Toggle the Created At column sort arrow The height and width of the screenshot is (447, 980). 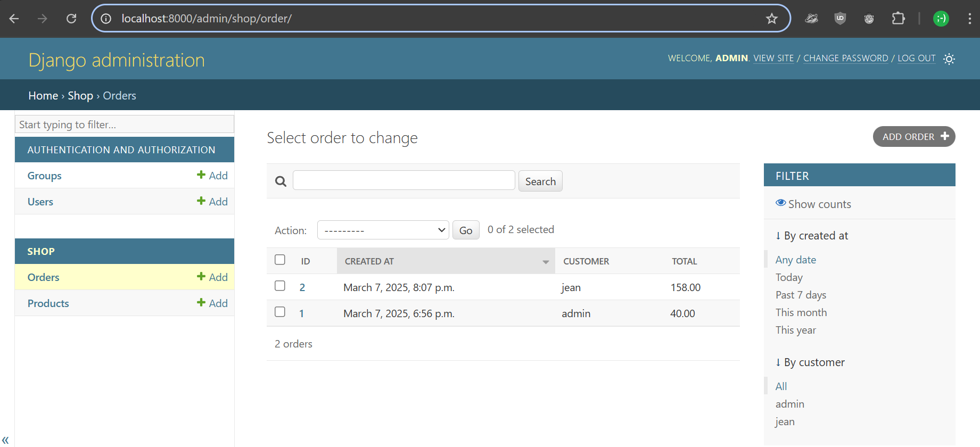(546, 262)
